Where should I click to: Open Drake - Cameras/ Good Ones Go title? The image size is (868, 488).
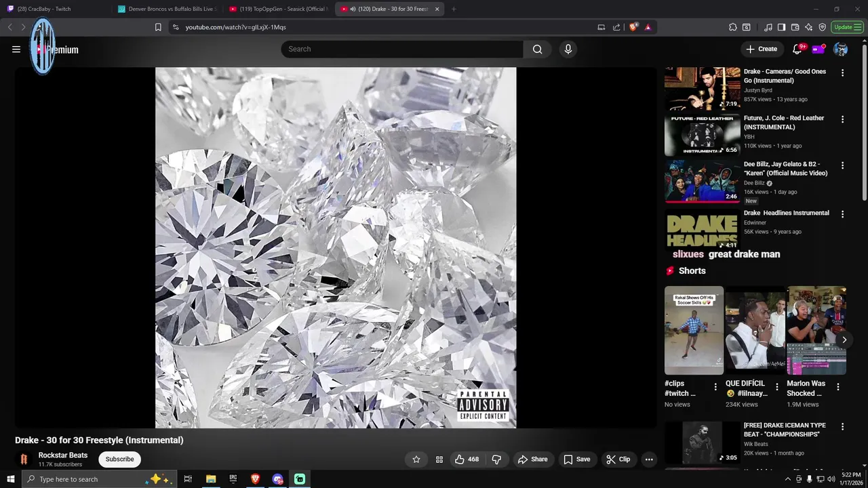(785, 76)
